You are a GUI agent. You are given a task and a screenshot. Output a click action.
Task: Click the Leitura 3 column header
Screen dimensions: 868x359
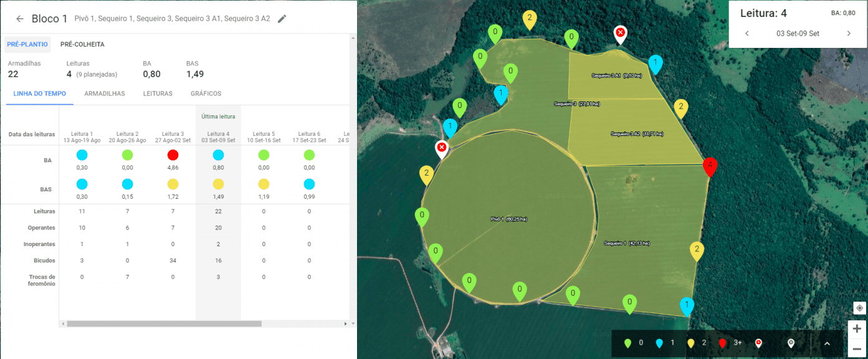coord(173,137)
